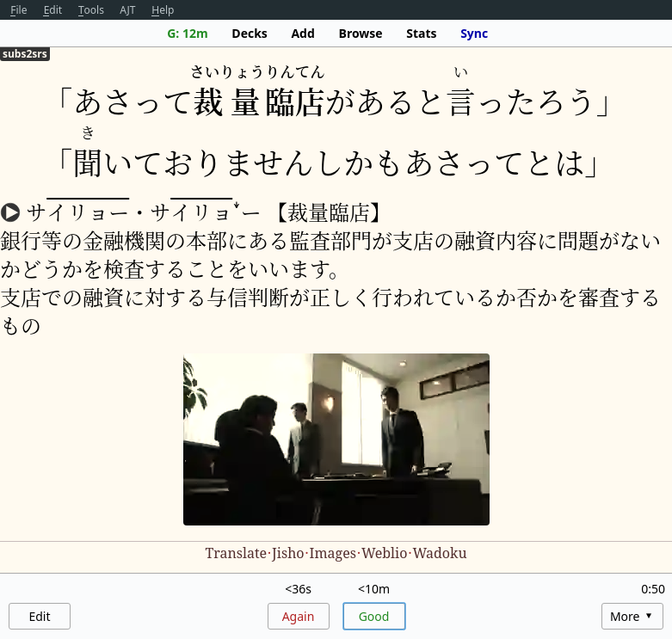Open the AJT menu
This screenshot has width=672, height=639.
tap(127, 10)
